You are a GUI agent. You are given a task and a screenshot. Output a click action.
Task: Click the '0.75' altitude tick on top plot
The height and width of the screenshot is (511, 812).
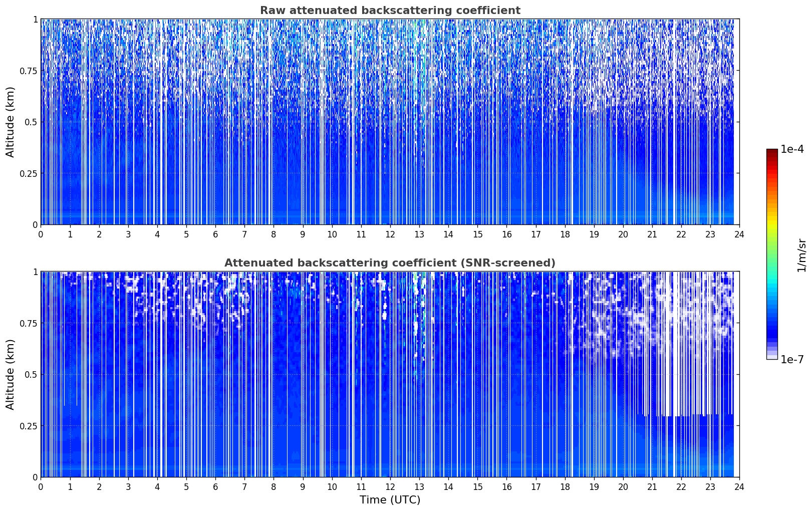coord(29,71)
